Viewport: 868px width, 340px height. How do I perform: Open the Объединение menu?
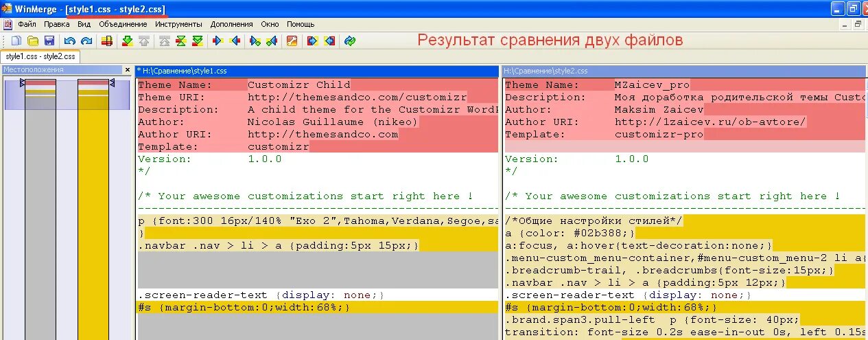pyautogui.click(x=123, y=24)
